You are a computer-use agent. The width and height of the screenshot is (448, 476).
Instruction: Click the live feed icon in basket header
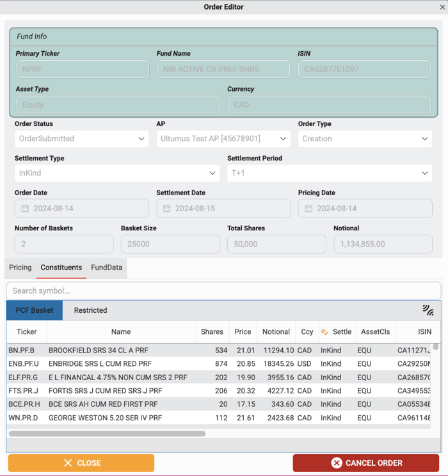[x=428, y=310]
